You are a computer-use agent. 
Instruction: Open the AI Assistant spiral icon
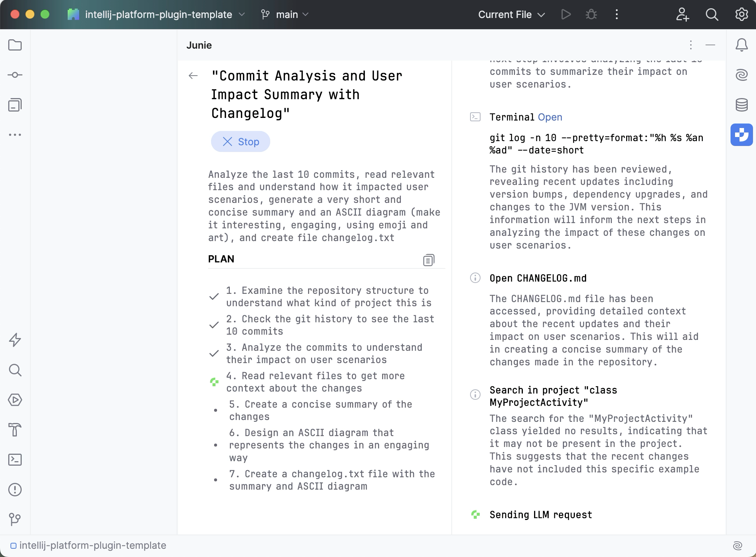[741, 75]
